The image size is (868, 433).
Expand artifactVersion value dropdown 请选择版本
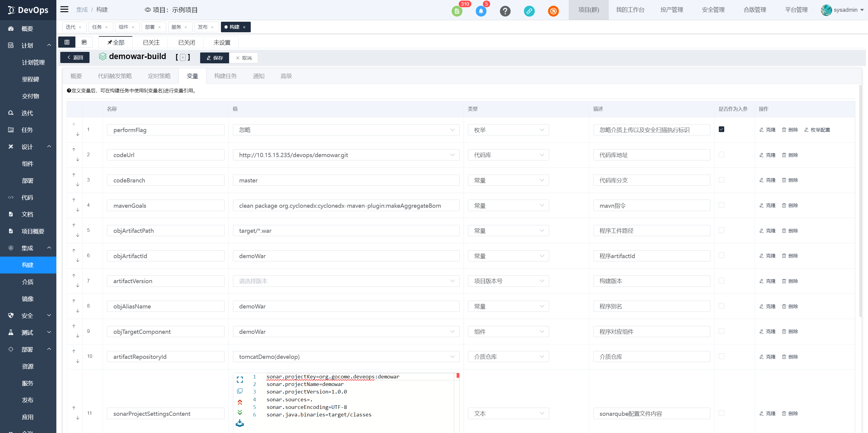[x=346, y=281]
